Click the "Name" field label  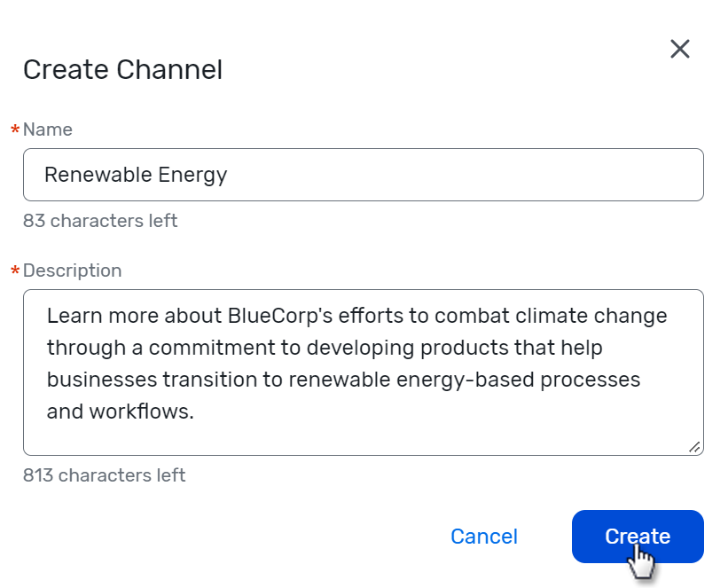click(48, 129)
